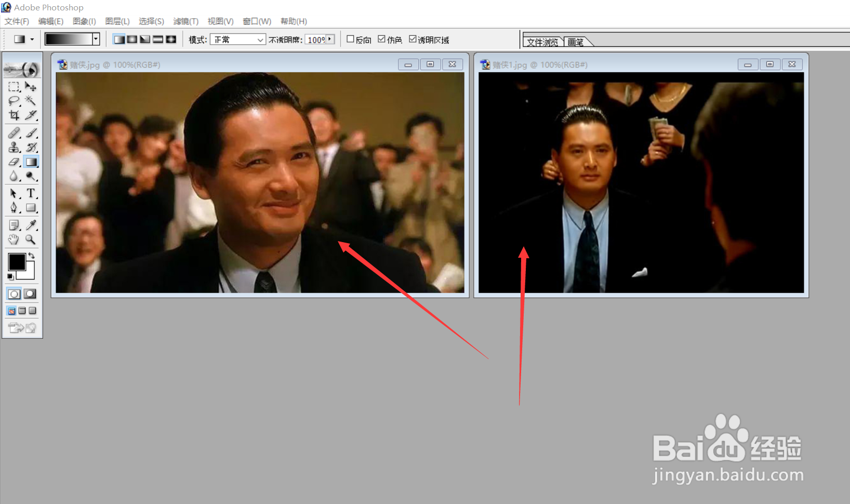
Task: Select the Lasso tool
Action: pos(14,101)
